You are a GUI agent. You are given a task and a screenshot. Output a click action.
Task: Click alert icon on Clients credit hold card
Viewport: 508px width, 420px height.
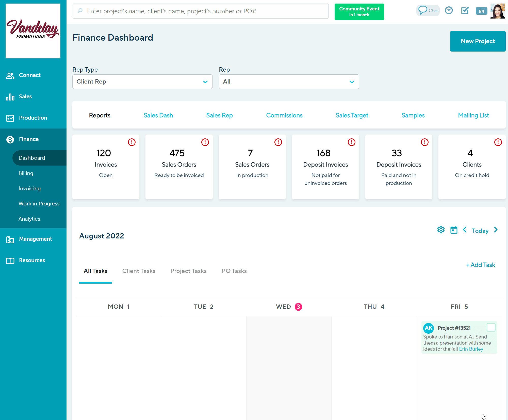(x=498, y=142)
